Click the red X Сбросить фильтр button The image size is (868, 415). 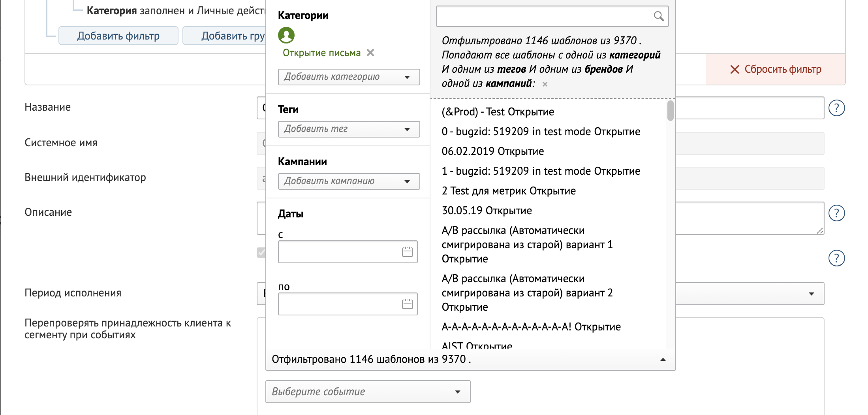776,69
